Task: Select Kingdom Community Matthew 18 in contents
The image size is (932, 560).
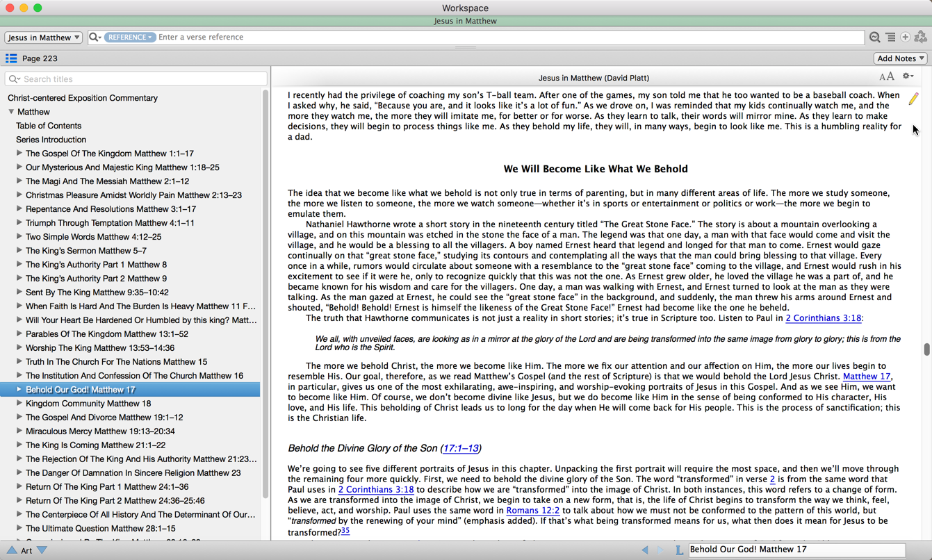Action: click(88, 403)
